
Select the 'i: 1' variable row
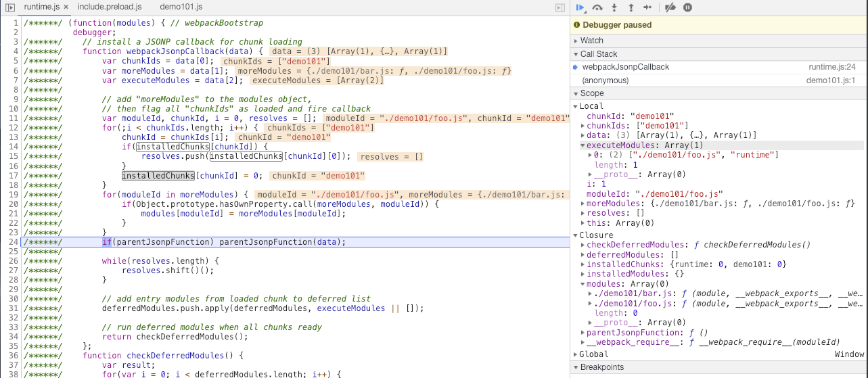coord(719,184)
